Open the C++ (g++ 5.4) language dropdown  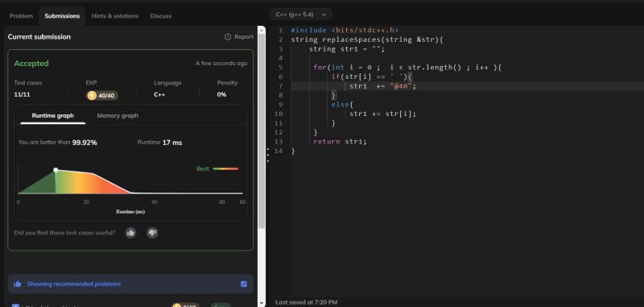pyautogui.click(x=300, y=15)
